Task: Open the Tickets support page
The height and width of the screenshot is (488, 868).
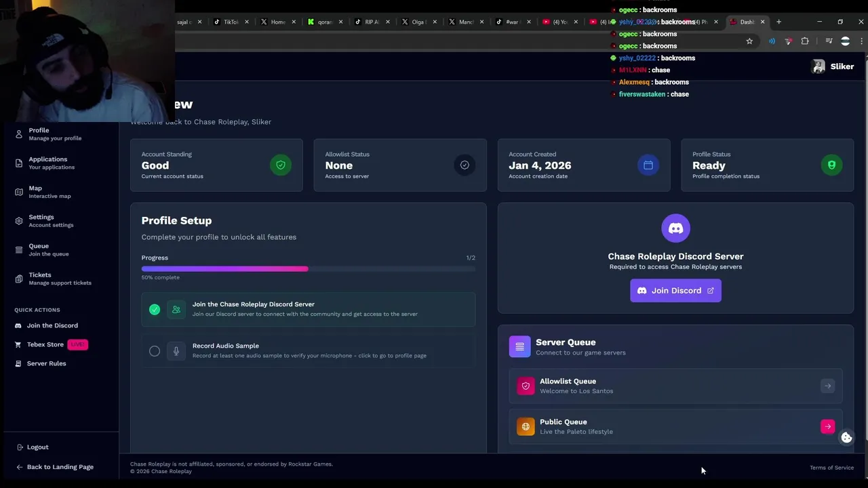Action: tap(60, 279)
